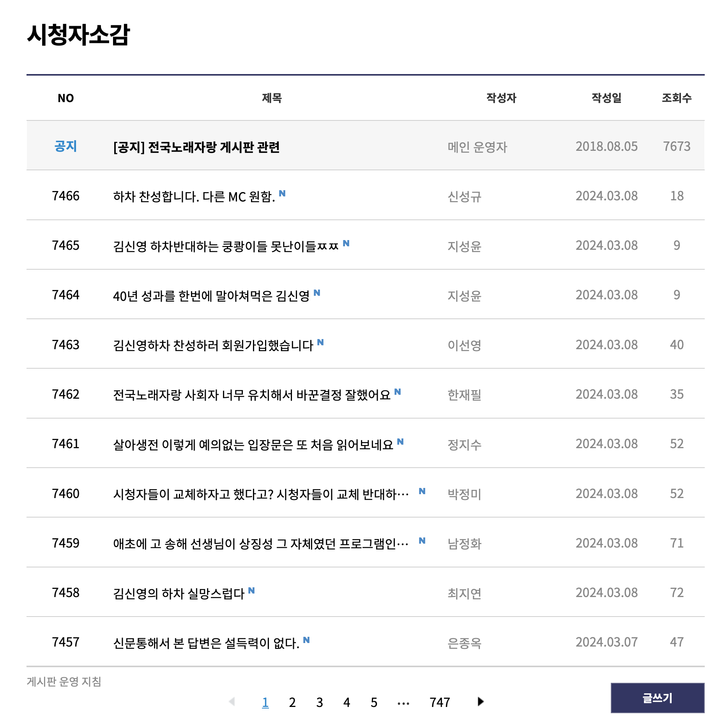Click the N new badge on post 7463
This screenshot has width=718, height=728.
(320, 342)
